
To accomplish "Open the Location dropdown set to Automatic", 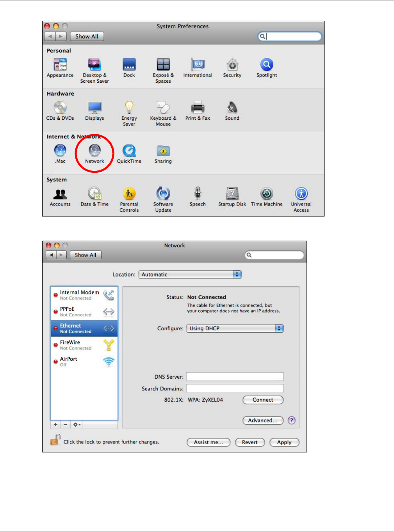I will point(190,275).
